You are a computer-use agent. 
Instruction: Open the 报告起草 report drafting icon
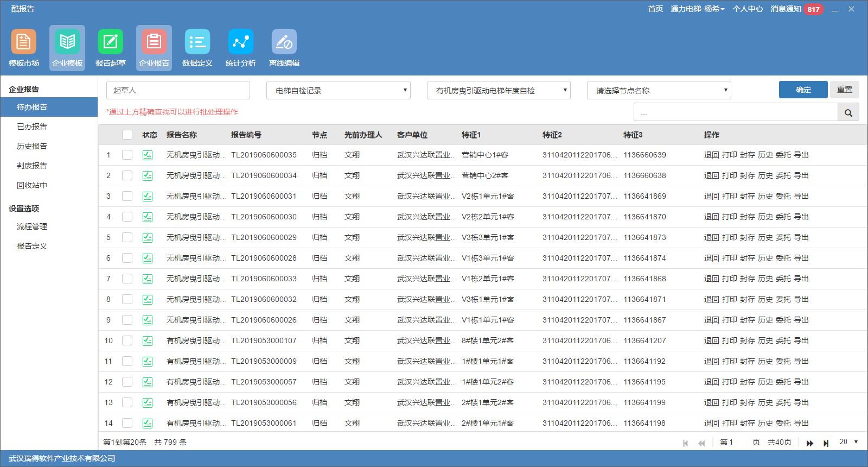click(x=111, y=42)
